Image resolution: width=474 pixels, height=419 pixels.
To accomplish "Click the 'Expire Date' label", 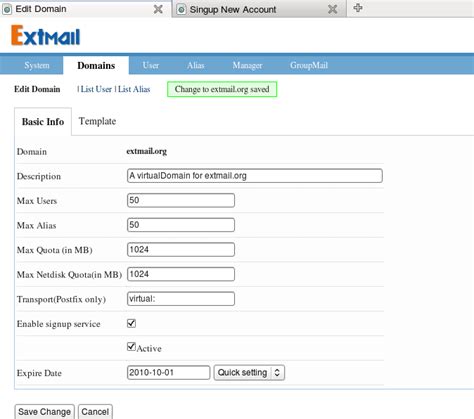I will tap(39, 373).
